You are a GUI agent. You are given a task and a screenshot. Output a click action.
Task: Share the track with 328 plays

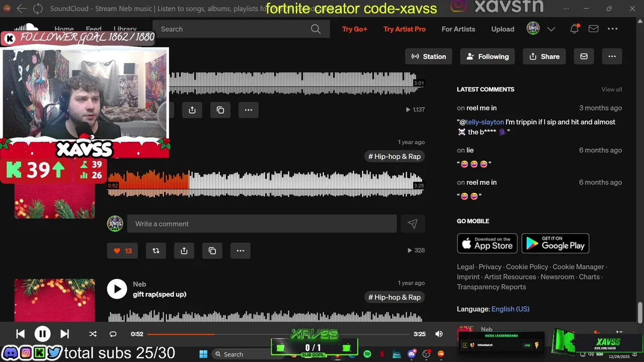(x=184, y=250)
